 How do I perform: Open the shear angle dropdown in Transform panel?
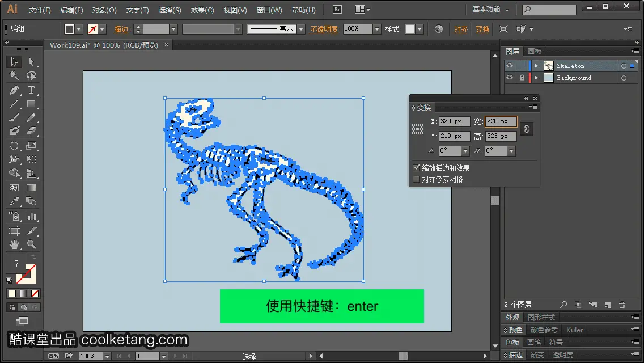pyautogui.click(x=511, y=151)
